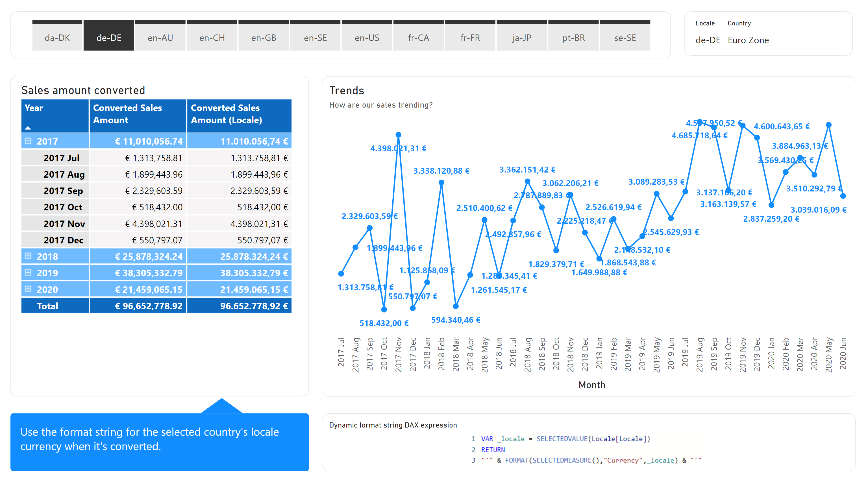868x484 pixels.
Task: Click the 4.600.643,65 € data label
Action: click(x=781, y=127)
